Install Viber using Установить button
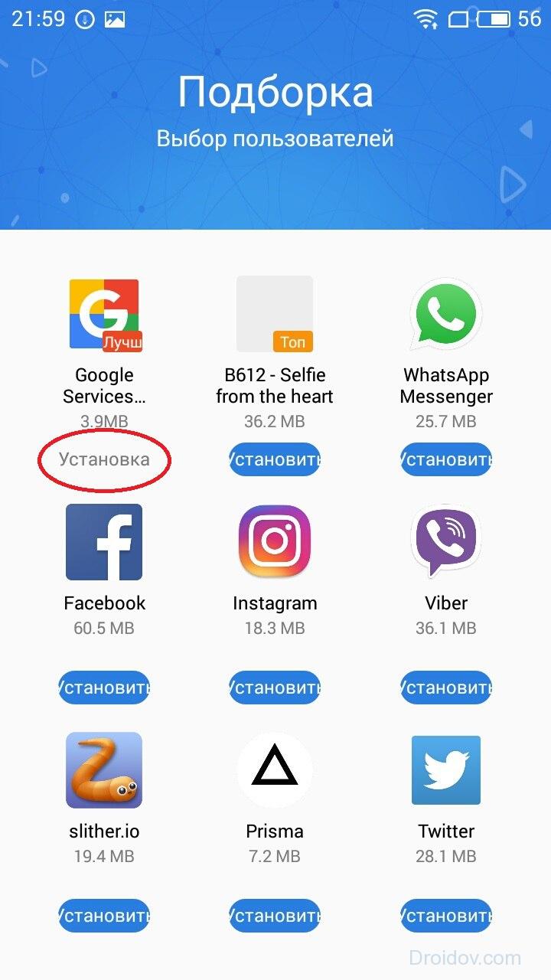This screenshot has width=551, height=980. (x=446, y=688)
